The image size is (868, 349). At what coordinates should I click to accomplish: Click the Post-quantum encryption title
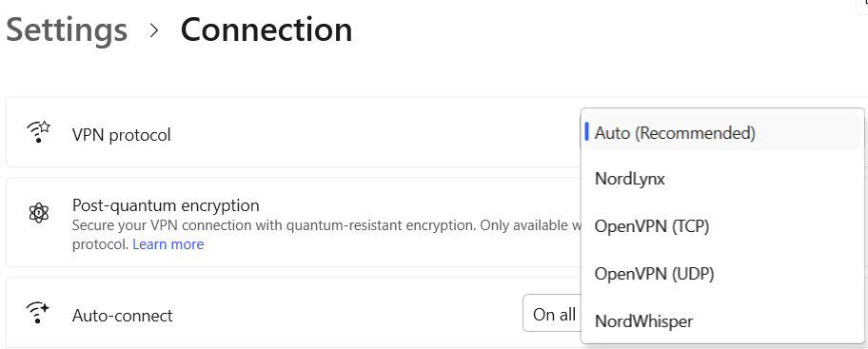point(166,205)
